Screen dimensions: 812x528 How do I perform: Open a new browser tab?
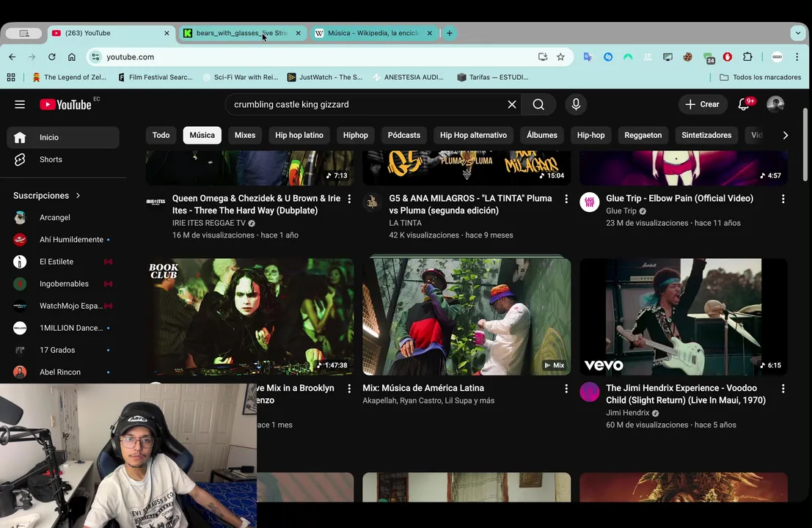coord(450,33)
